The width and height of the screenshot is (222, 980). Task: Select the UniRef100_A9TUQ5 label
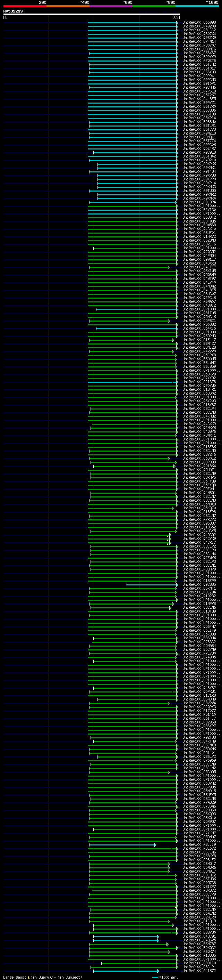[199, 191]
